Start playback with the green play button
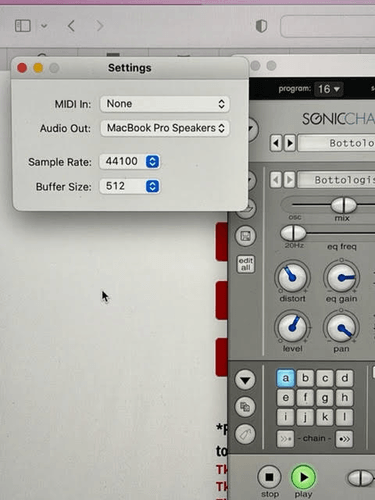Screen dimensions: 375x500 pyautogui.click(x=303, y=477)
